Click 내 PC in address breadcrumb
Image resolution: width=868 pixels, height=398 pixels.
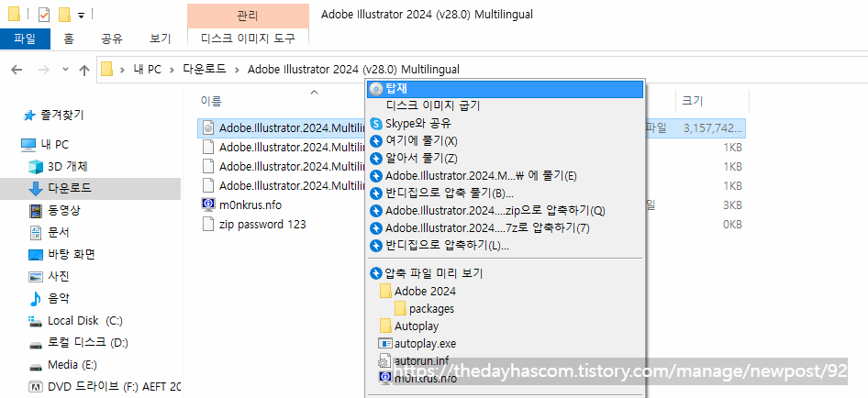coord(147,70)
